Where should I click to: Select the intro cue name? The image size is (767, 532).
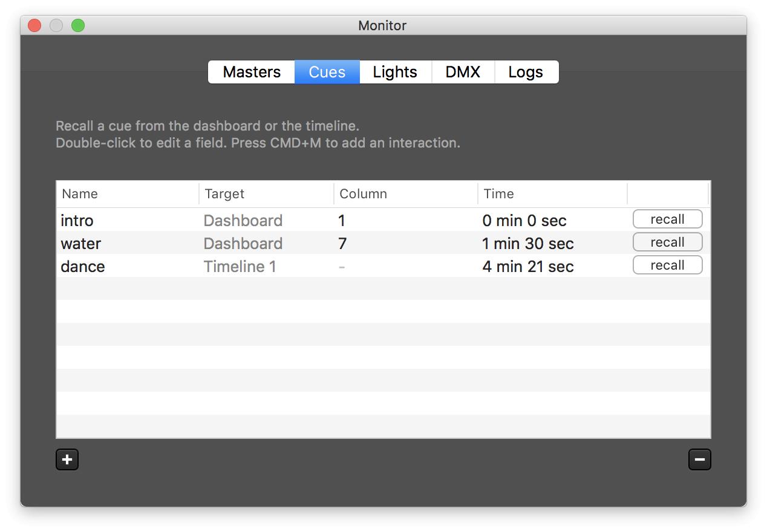pyautogui.click(x=77, y=221)
